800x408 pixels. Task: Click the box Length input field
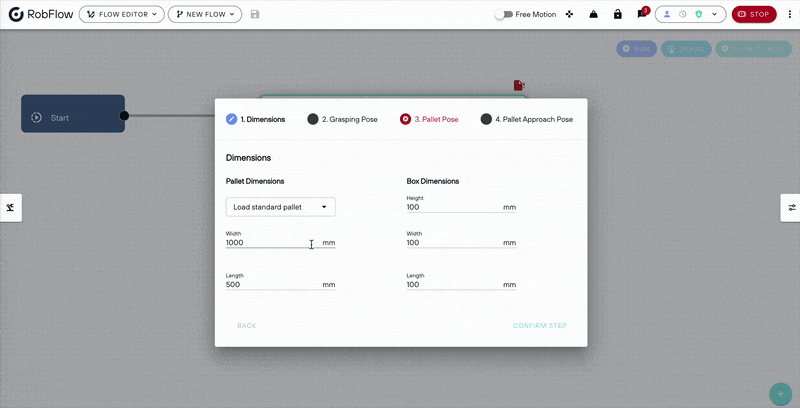click(461, 285)
